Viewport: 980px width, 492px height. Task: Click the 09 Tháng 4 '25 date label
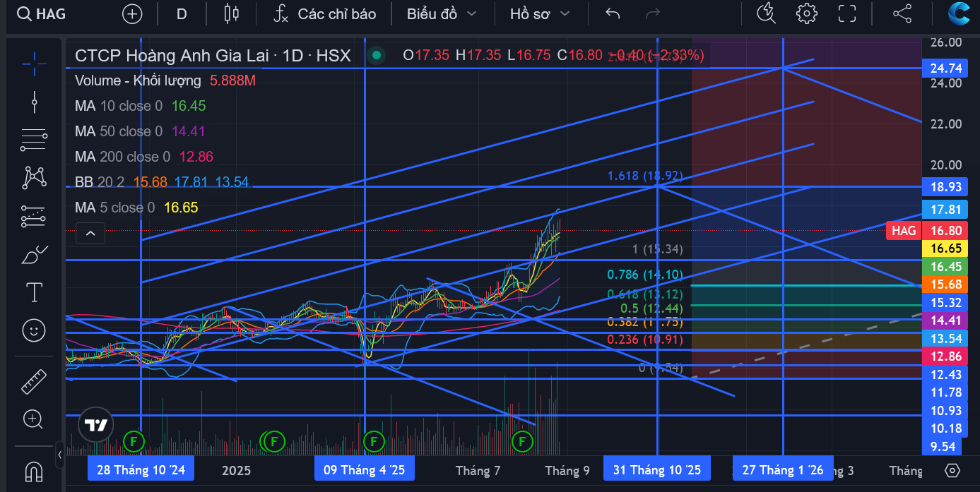[x=365, y=470]
